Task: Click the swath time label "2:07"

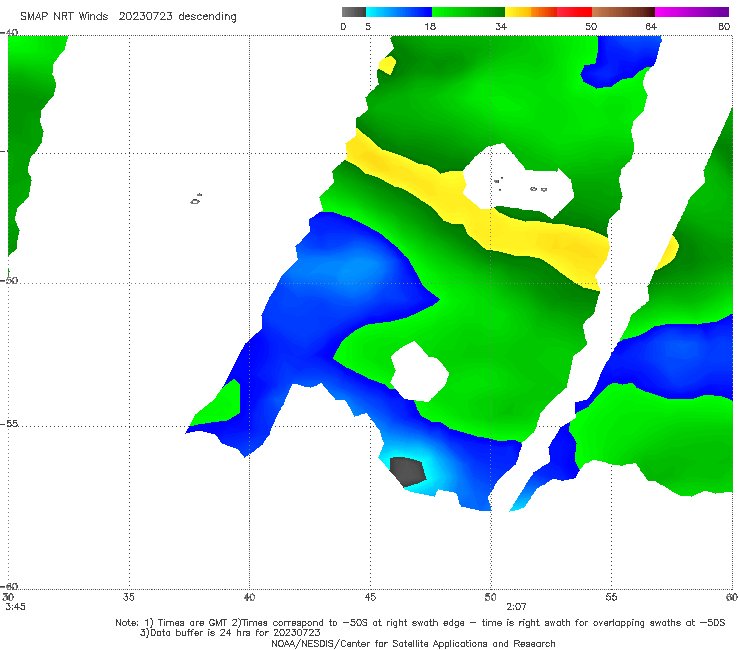Action: [x=516, y=607]
